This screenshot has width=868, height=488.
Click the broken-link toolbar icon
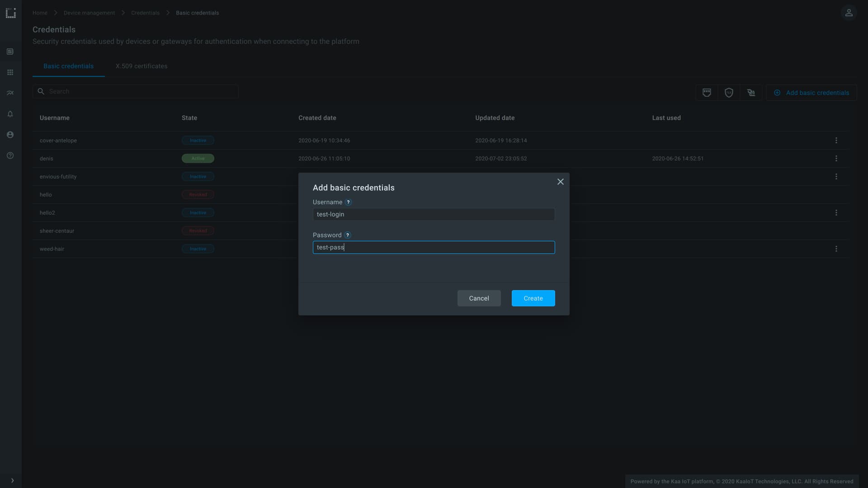click(751, 93)
